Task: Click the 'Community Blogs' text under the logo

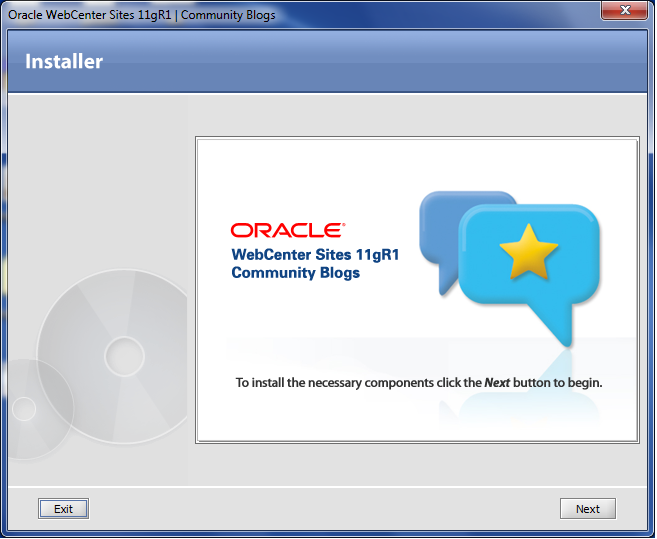Action: [x=295, y=273]
